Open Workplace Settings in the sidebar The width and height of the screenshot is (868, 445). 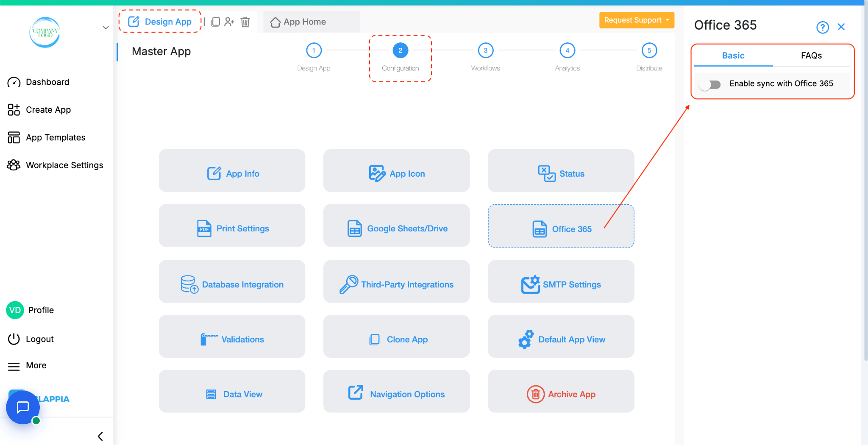click(55, 165)
